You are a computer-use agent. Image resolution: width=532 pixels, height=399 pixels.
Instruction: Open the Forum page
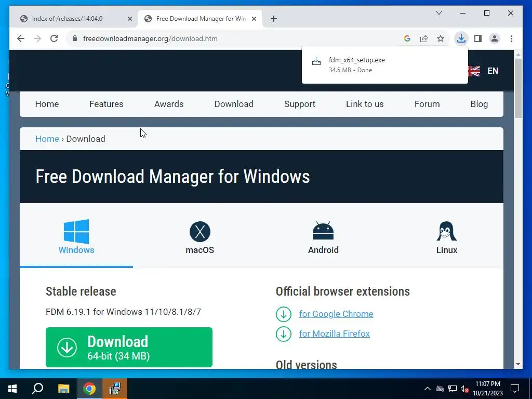[427, 104]
